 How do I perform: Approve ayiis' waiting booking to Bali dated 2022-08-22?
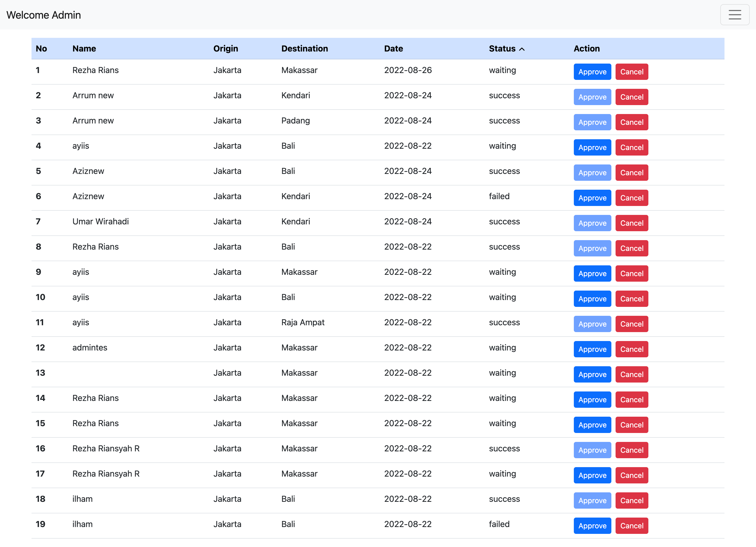pos(592,147)
